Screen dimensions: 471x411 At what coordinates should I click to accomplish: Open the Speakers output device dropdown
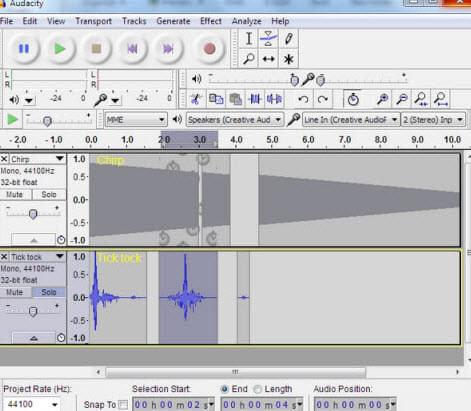(x=235, y=120)
